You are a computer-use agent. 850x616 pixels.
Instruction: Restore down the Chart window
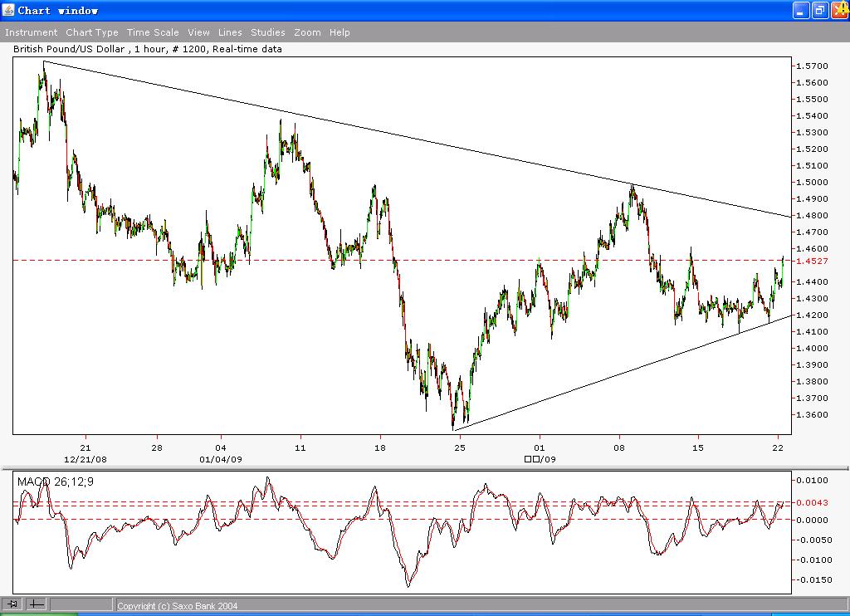pyautogui.click(x=819, y=10)
